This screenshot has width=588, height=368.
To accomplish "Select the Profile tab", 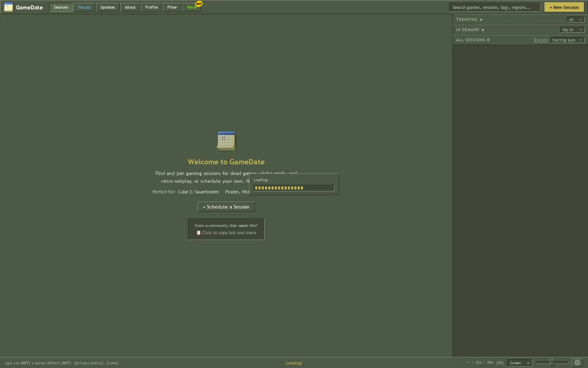I will [151, 7].
